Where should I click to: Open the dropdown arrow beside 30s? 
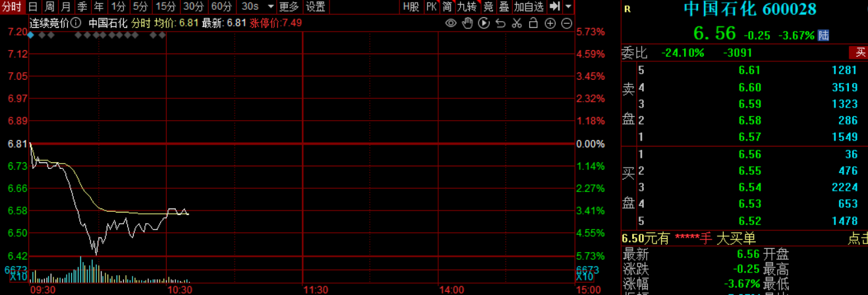coord(270,7)
